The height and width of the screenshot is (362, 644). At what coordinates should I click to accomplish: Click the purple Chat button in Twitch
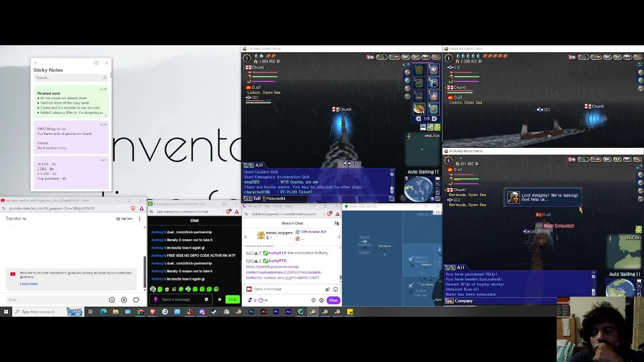(x=334, y=300)
